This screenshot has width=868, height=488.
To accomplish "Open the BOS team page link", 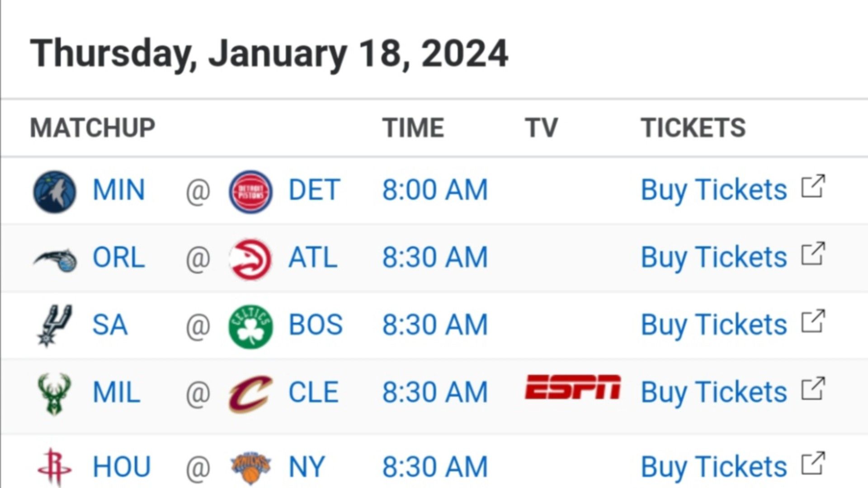I will (316, 325).
